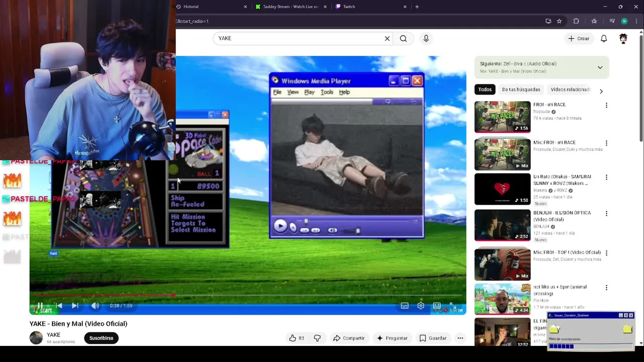The image size is (644, 362).
Task: Click the install app icon in address bar
Action: [548, 21]
